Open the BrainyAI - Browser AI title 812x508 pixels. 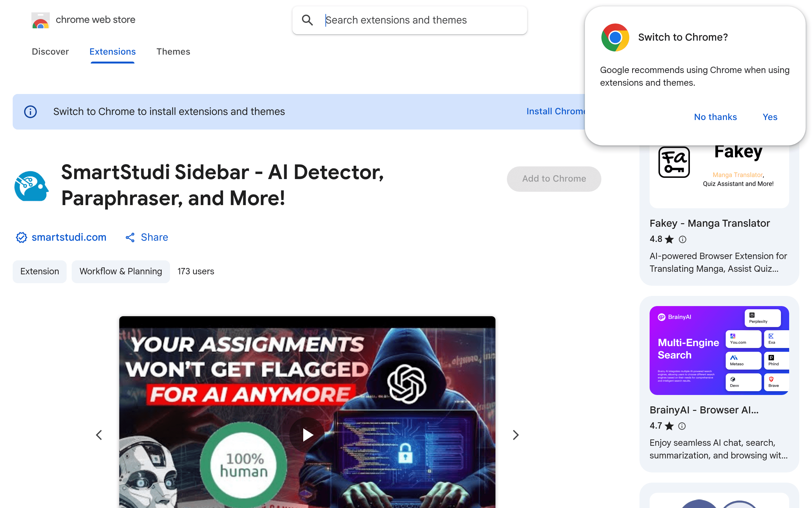pos(704,410)
